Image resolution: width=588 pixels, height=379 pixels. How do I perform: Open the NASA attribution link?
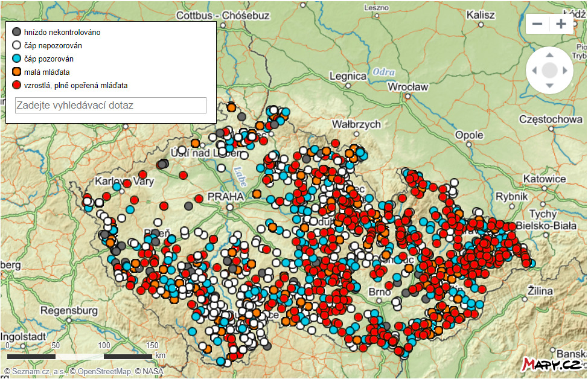tap(153, 372)
